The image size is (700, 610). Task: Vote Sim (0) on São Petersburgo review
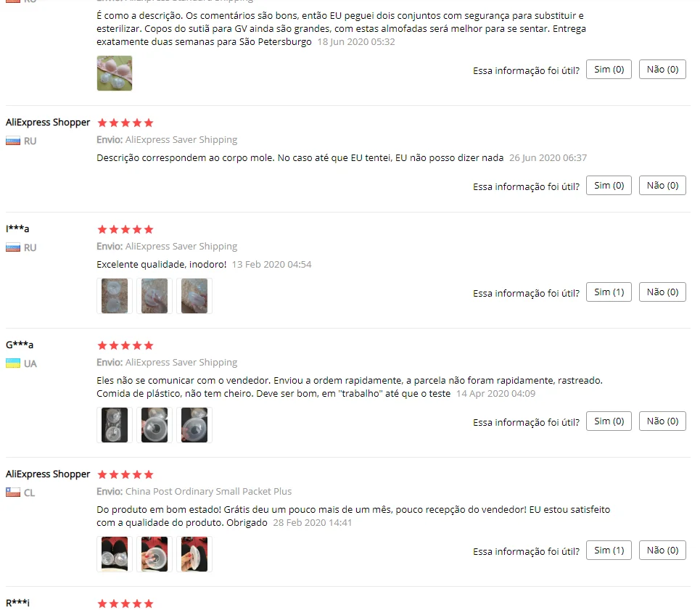click(609, 69)
